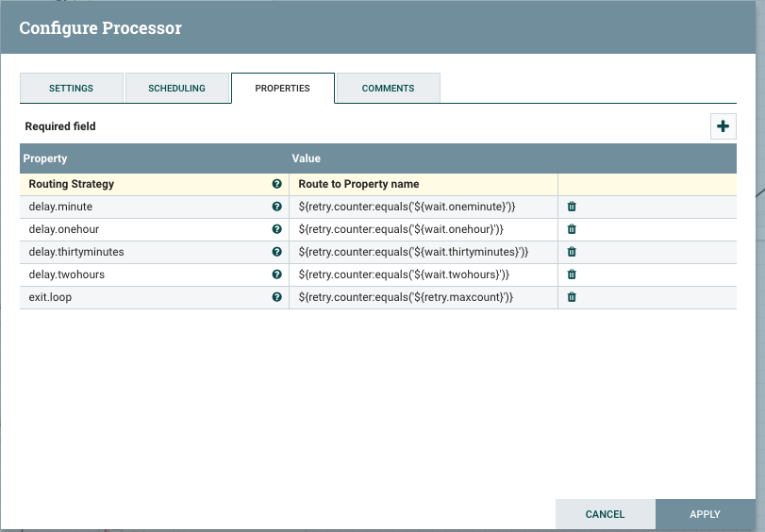Switch to the Settings tab
Image resolution: width=765 pixels, height=532 pixels.
pyautogui.click(x=71, y=88)
